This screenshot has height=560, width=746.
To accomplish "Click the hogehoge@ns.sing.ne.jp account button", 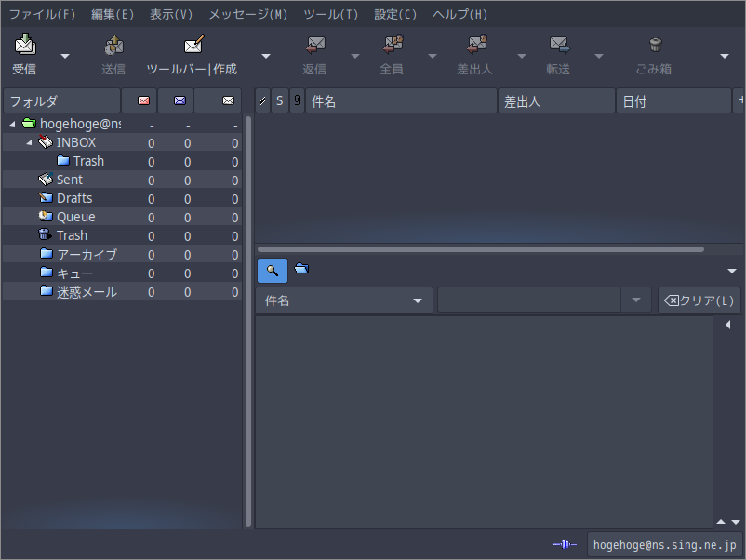I will point(664,544).
